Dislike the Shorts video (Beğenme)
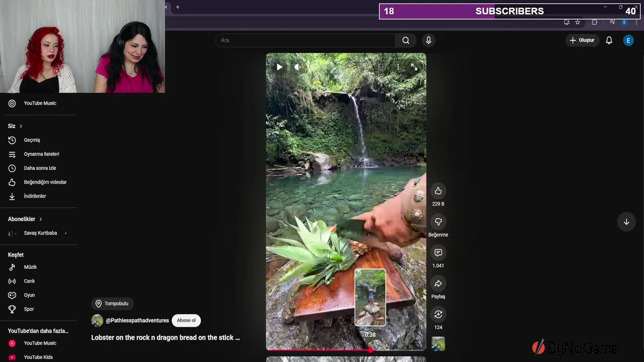The height and width of the screenshot is (362, 644). 438,222
